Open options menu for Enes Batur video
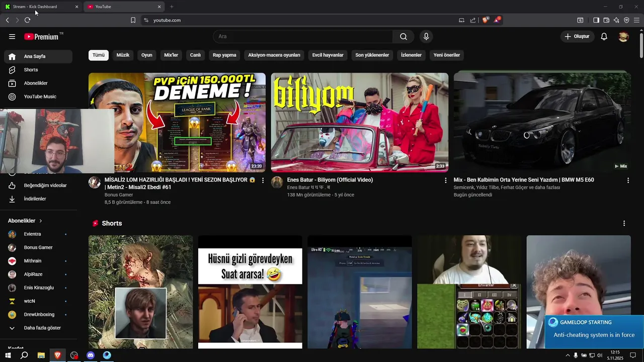The height and width of the screenshot is (362, 644). click(x=445, y=180)
